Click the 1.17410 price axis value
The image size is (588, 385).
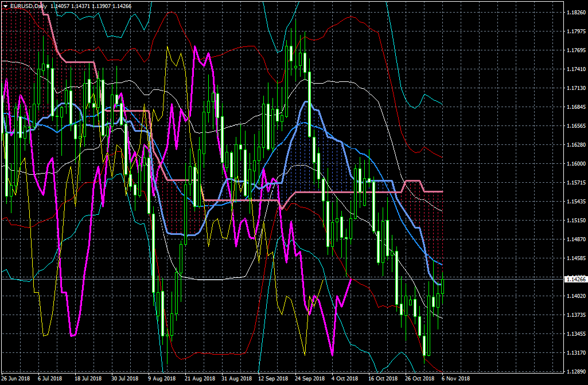click(x=576, y=69)
